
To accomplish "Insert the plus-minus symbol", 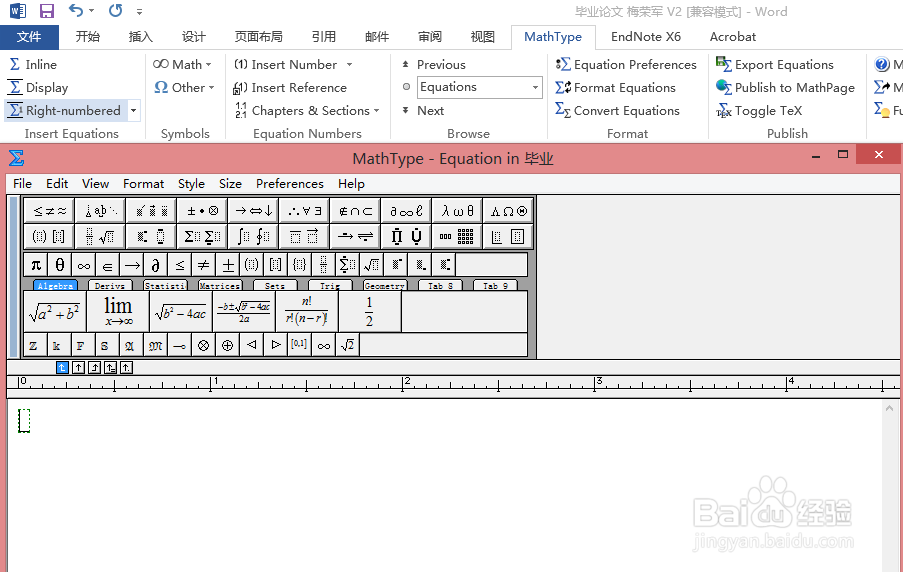I will (x=227, y=265).
